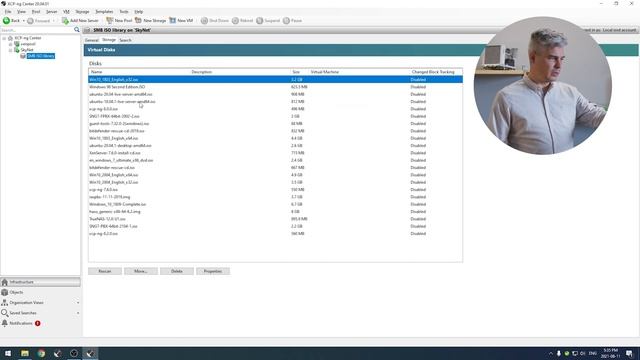Sort disks by Size column header
Screen dimensions: 640x360
[x=299, y=72]
